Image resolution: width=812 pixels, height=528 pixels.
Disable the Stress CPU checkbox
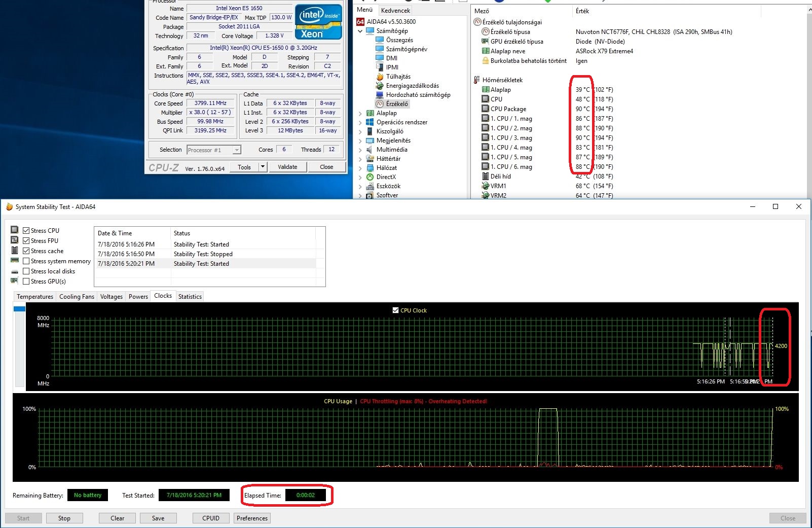tap(26, 231)
